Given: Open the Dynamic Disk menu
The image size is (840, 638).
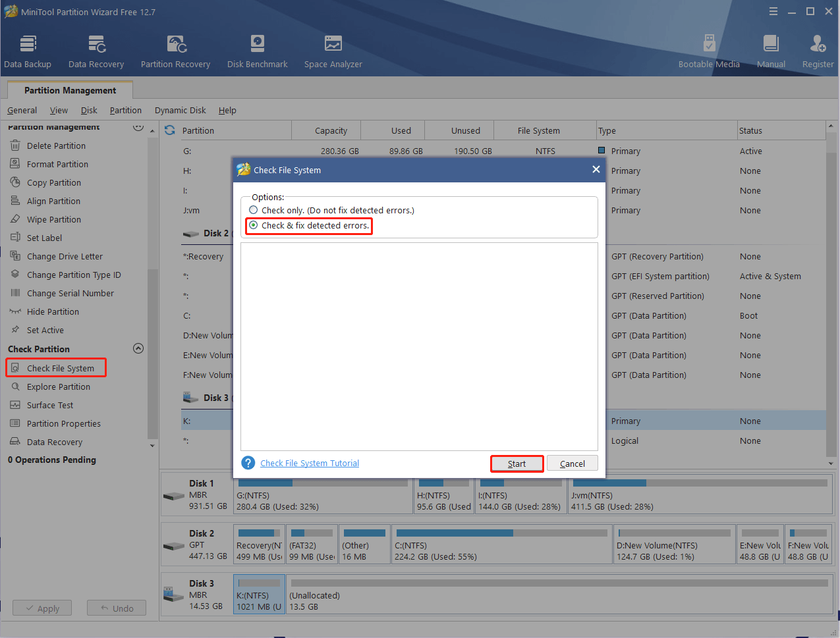Looking at the screenshot, I should coord(181,111).
